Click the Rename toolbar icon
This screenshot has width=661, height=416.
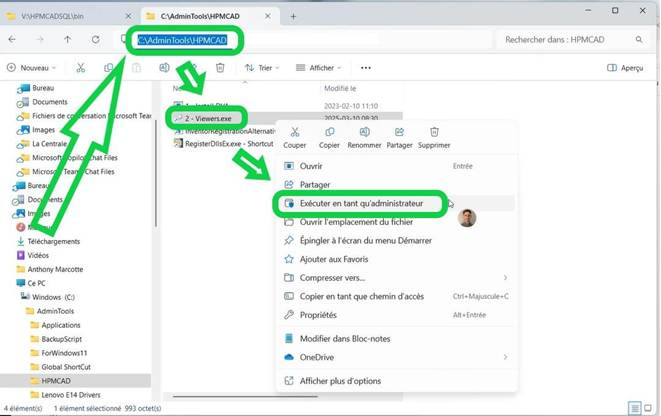click(164, 68)
